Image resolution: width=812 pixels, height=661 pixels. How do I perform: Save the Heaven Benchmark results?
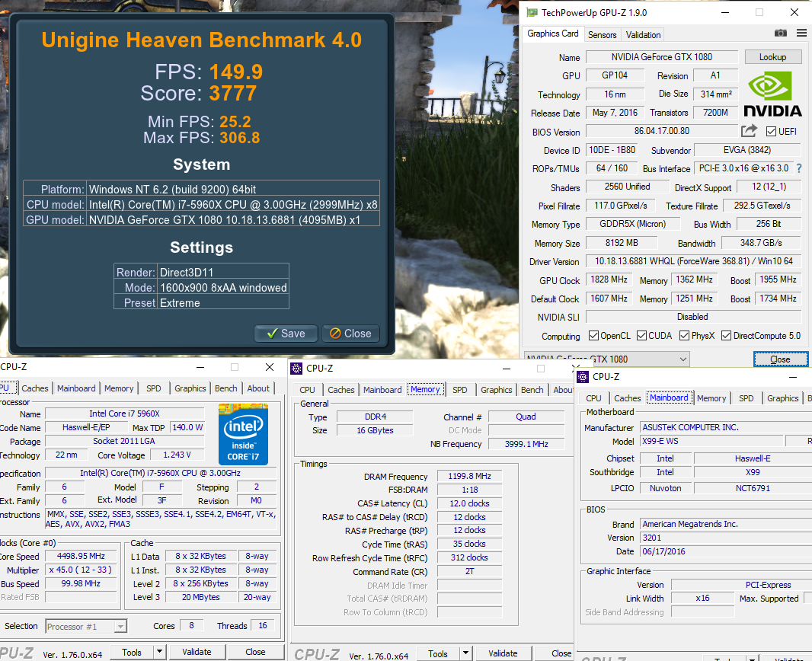pos(286,334)
